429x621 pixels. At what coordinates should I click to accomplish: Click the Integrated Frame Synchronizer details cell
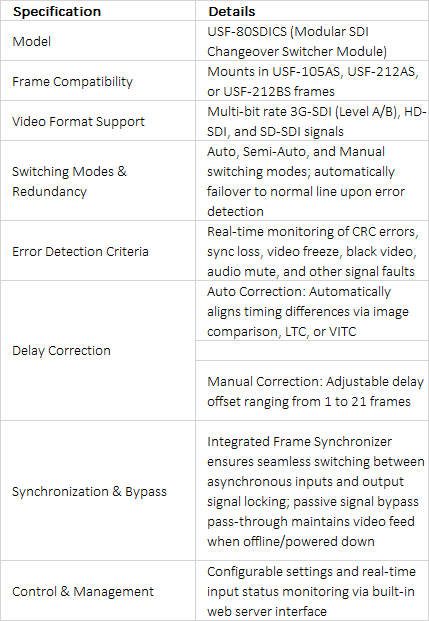coord(312,490)
